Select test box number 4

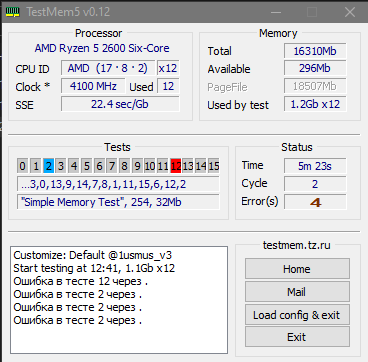[74, 166]
